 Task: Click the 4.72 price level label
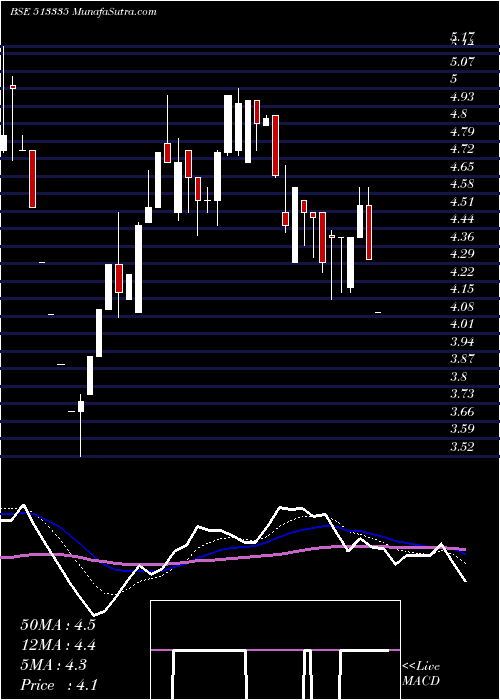point(462,149)
